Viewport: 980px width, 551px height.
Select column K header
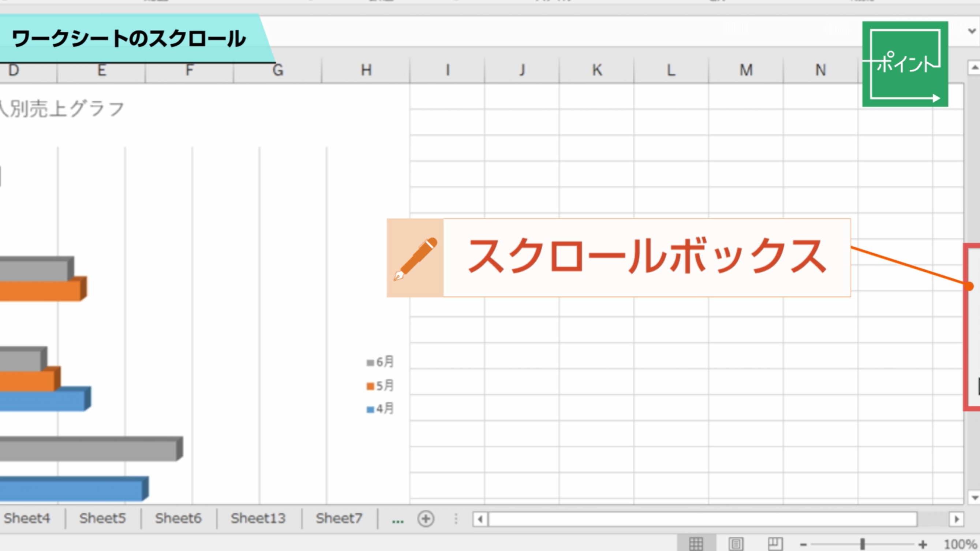[596, 70]
